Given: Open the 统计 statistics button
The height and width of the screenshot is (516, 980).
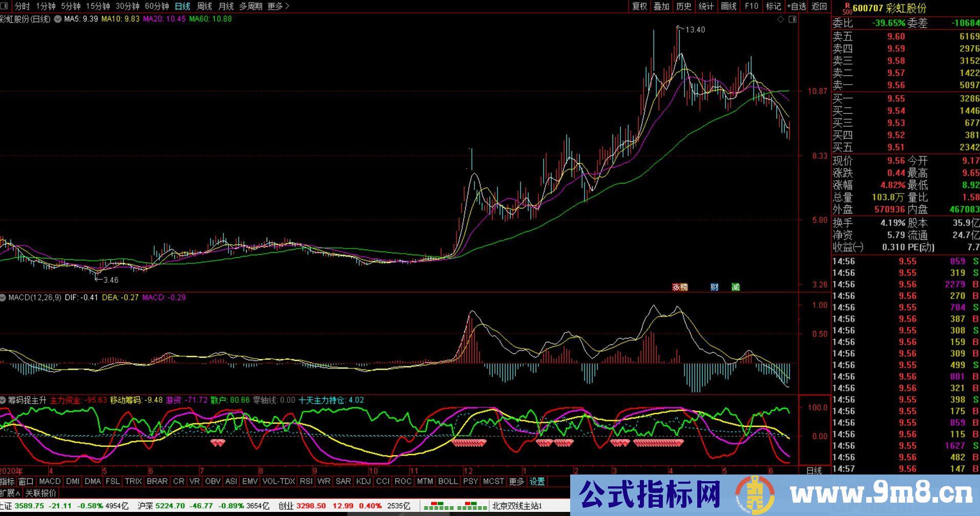Looking at the screenshot, I should point(706,6).
